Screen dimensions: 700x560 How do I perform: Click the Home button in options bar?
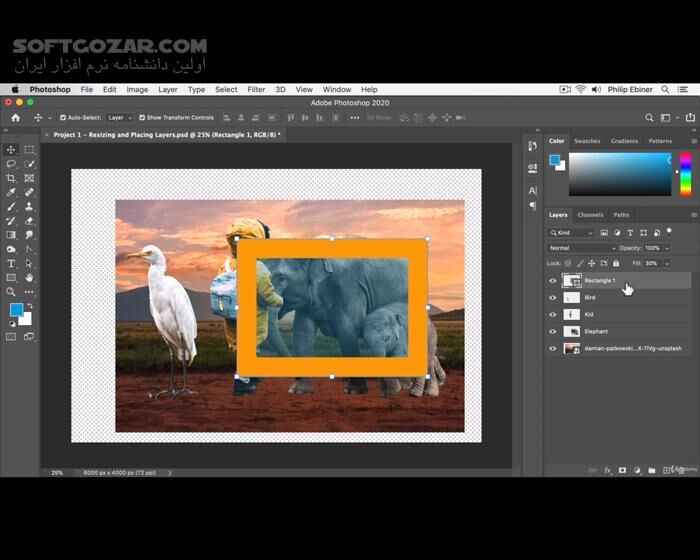pyautogui.click(x=16, y=118)
